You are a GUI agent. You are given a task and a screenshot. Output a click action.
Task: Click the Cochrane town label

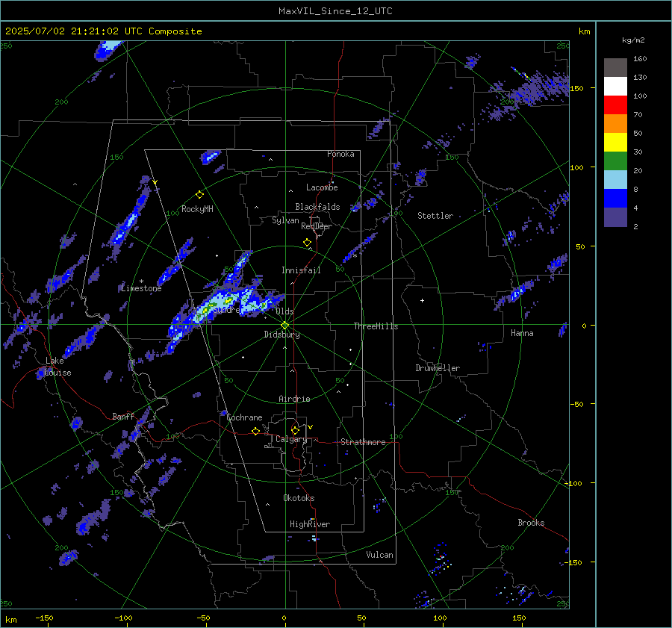point(244,417)
